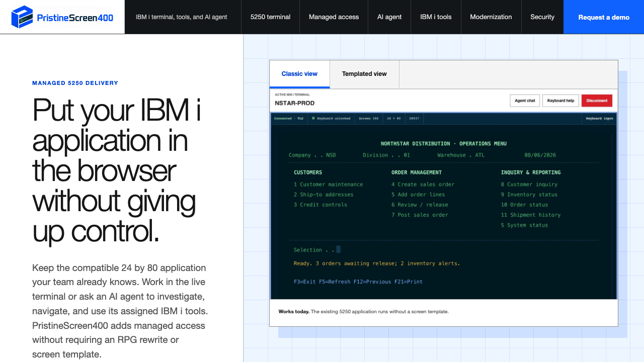The width and height of the screenshot is (644, 362).
Task: Open the Security nav item
Action: click(x=542, y=17)
